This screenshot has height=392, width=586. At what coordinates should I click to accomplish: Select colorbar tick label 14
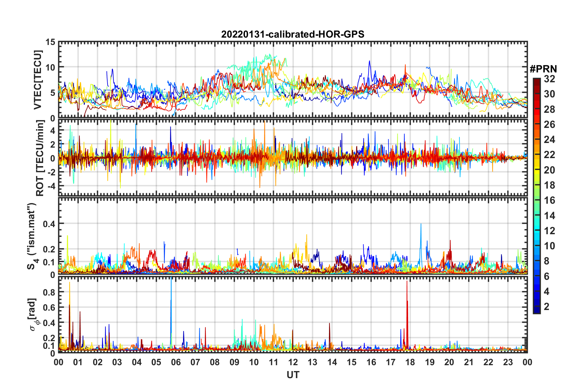pyautogui.click(x=549, y=216)
